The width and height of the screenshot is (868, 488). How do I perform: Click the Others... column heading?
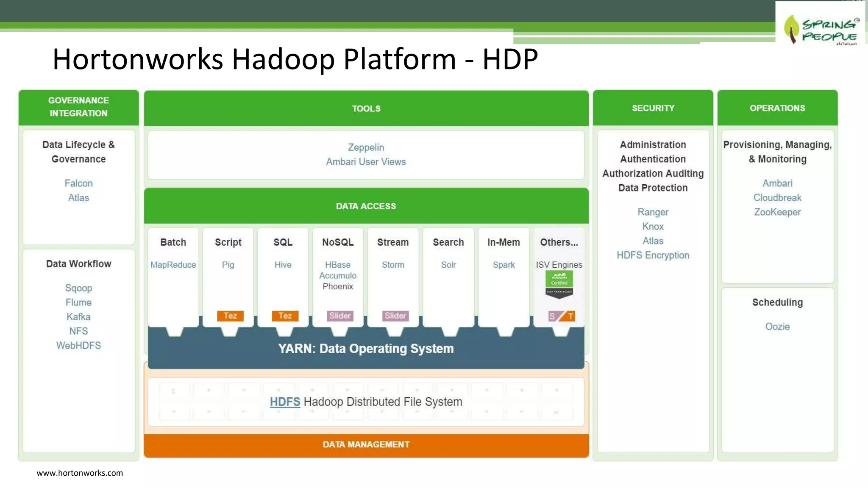click(559, 242)
